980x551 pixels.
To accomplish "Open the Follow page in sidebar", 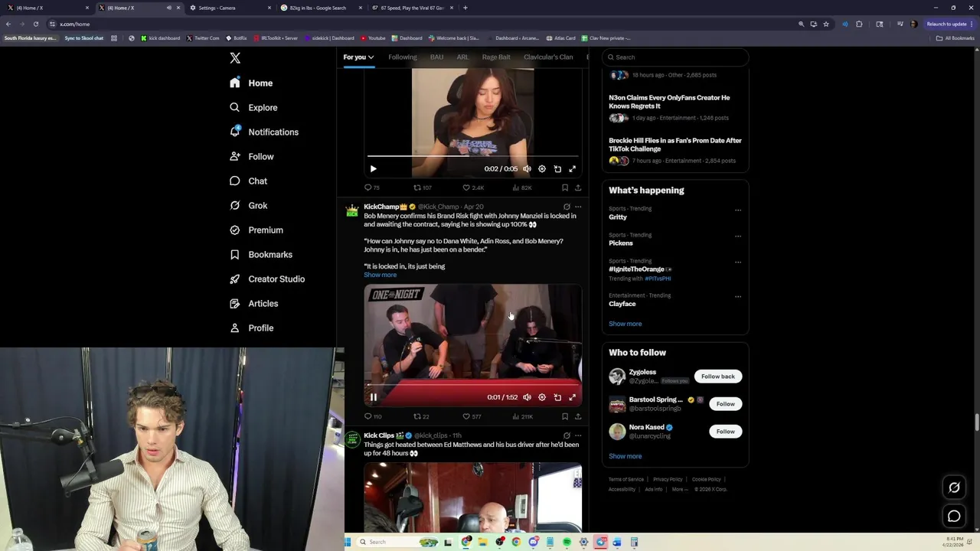I will tap(251, 156).
